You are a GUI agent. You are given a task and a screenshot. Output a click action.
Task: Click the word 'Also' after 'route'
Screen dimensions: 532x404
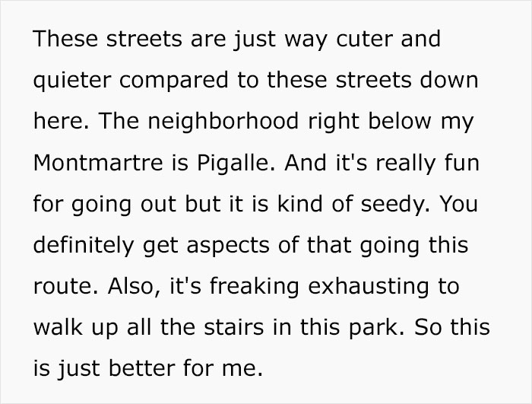pyautogui.click(x=131, y=286)
